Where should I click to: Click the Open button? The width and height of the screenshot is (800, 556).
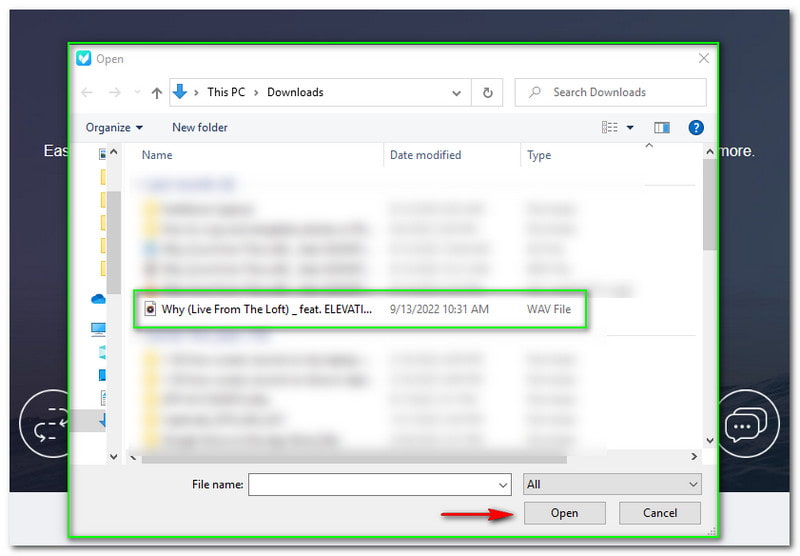pos(564,513)
